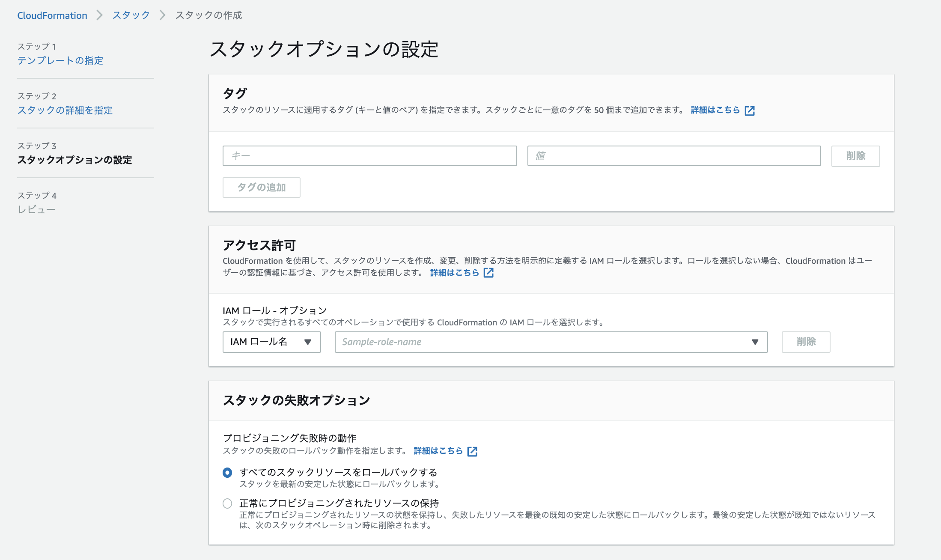Open the Sample-role-name role selector
This screenshot has width=941, height=560.
pyautogui.click(x=551, y=342)
